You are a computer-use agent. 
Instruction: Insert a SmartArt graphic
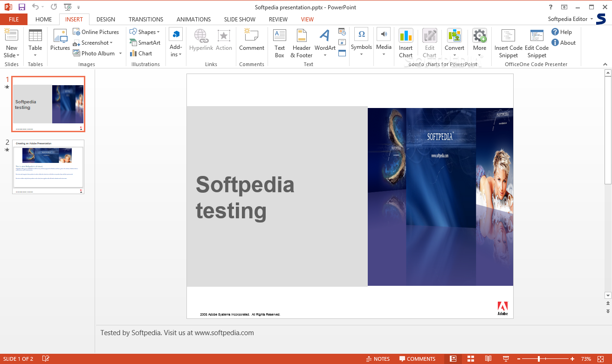(x=145, y=43)
